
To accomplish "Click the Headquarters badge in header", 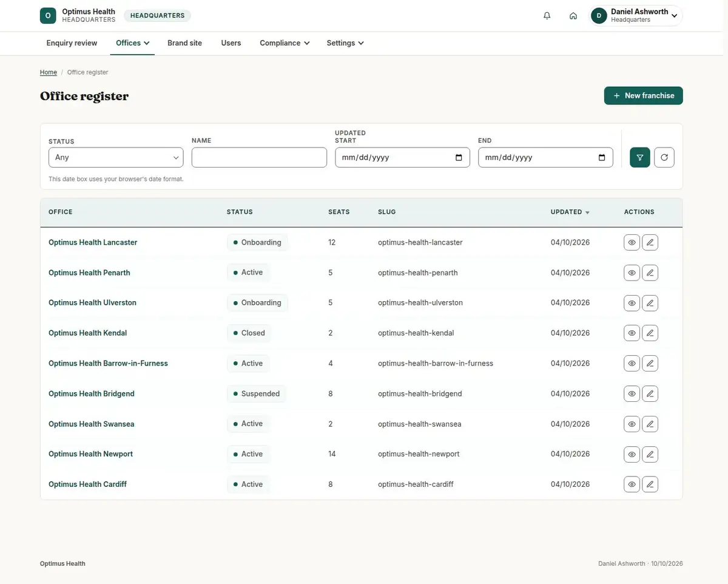I will 157,16.
